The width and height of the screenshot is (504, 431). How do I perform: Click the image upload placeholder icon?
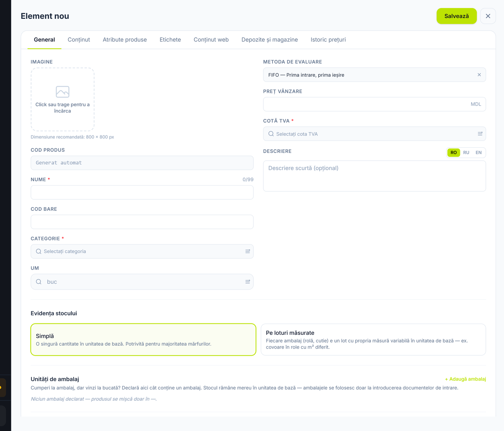pos(62,92)
